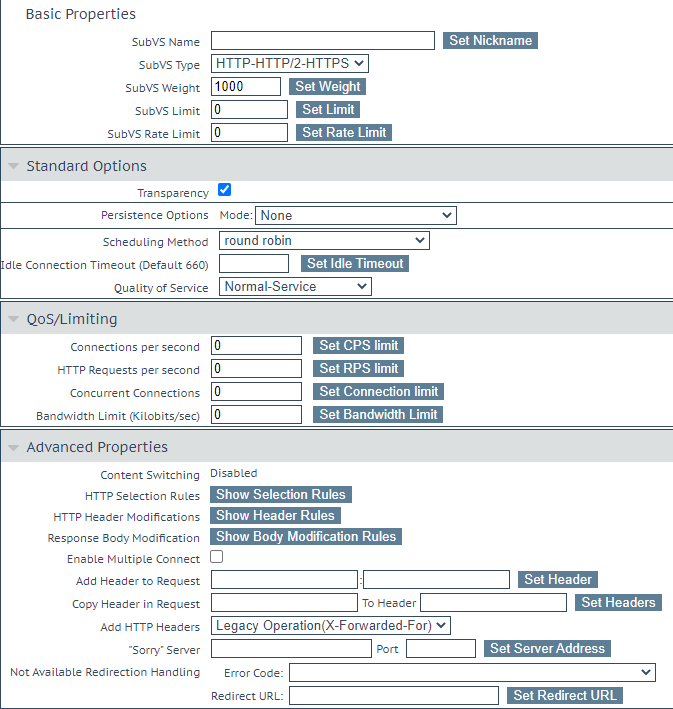
Task: Click the Set Nickname button
Action: click(x=490, y=40)
